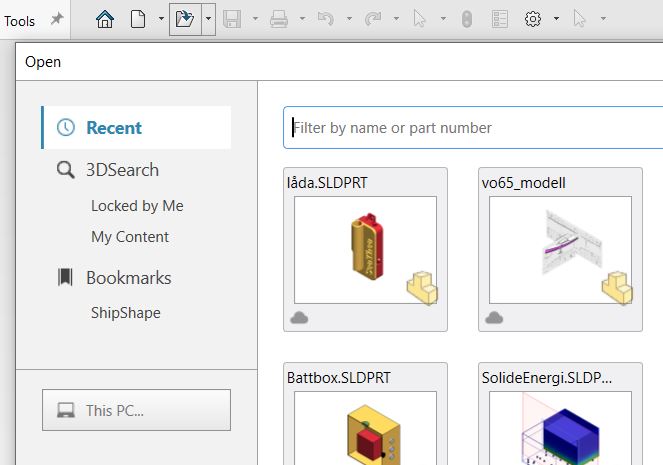Expand the Open button dropdown arrow
Viewport: 663px width, 465px height.
pos(208,19)
